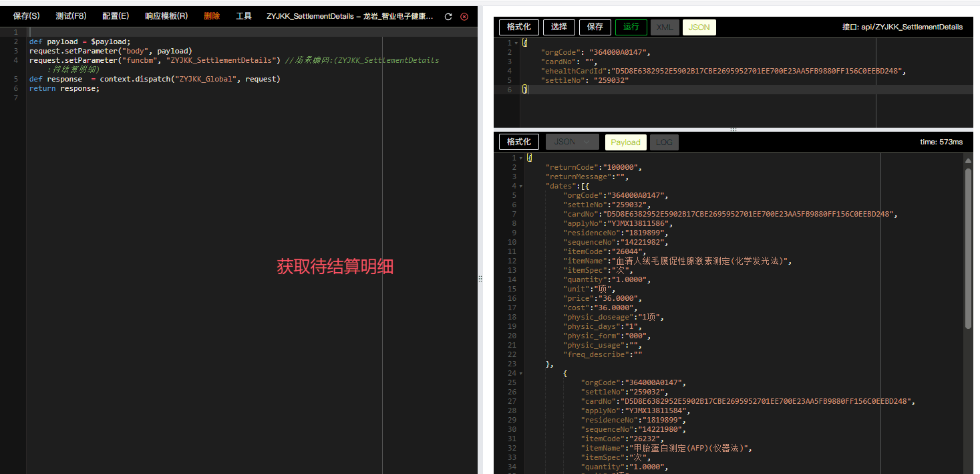Collapse the object fold arrow at line 24
The height and width of the screenshot is (474, 980).
[521, 373]
